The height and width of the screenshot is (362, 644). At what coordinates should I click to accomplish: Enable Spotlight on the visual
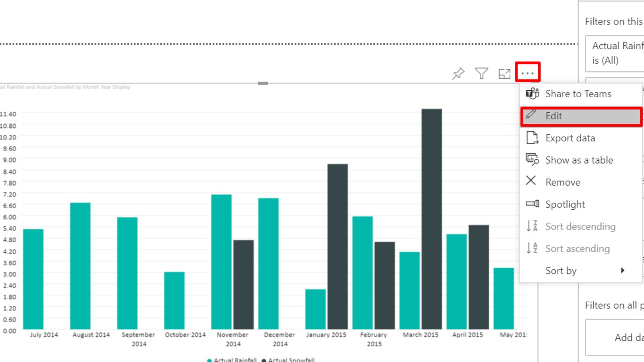click(x=581, y=205)
